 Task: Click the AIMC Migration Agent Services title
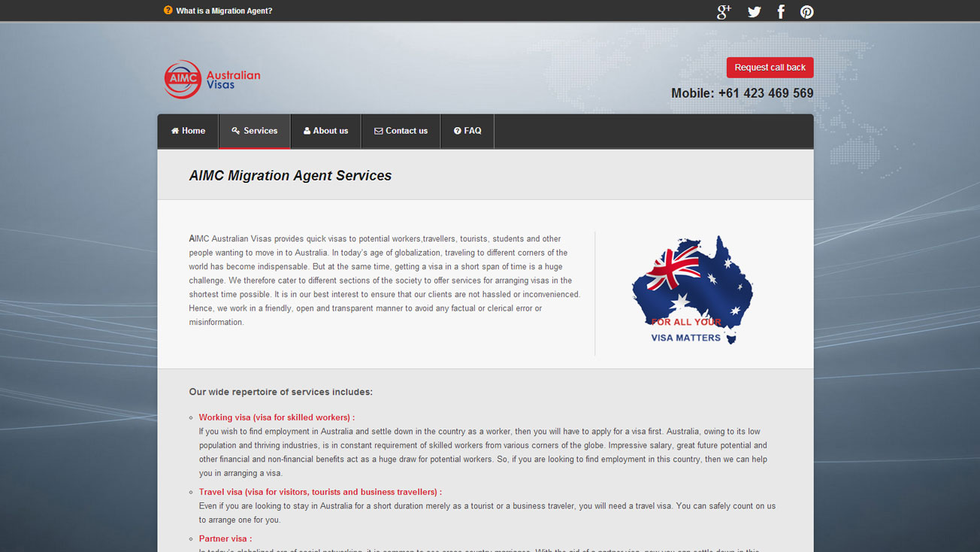[290, 175]
